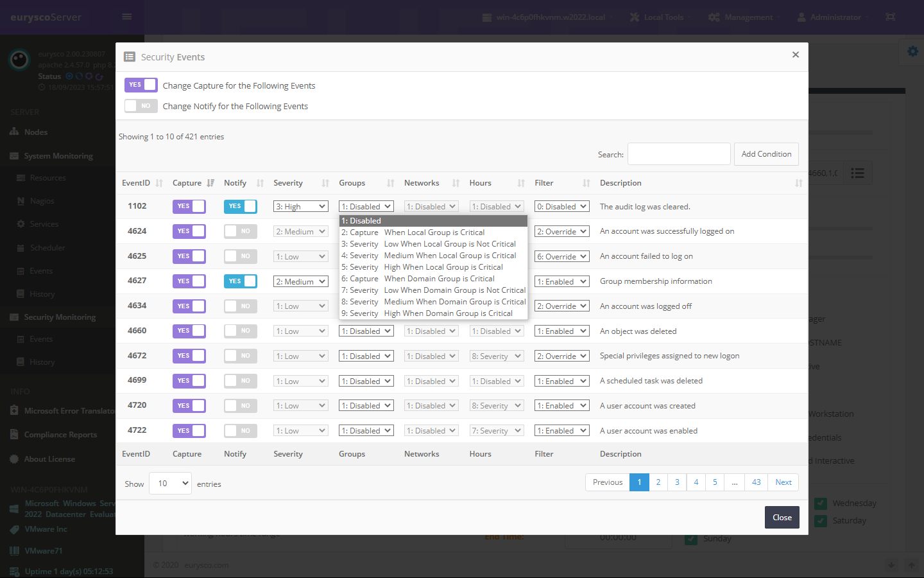
Task: Toggle Change Capture for the Following Events
Action: click(141, 85)
